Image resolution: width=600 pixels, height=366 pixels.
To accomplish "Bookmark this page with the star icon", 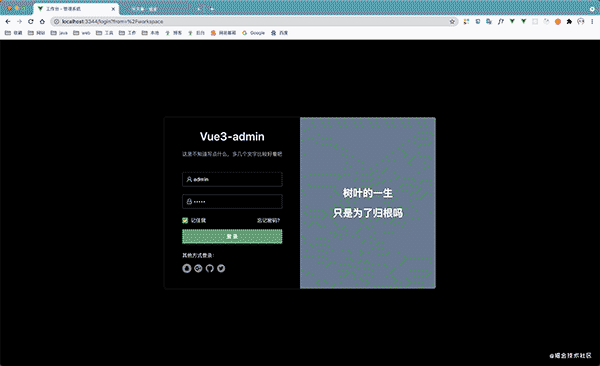I will [452, 21].
